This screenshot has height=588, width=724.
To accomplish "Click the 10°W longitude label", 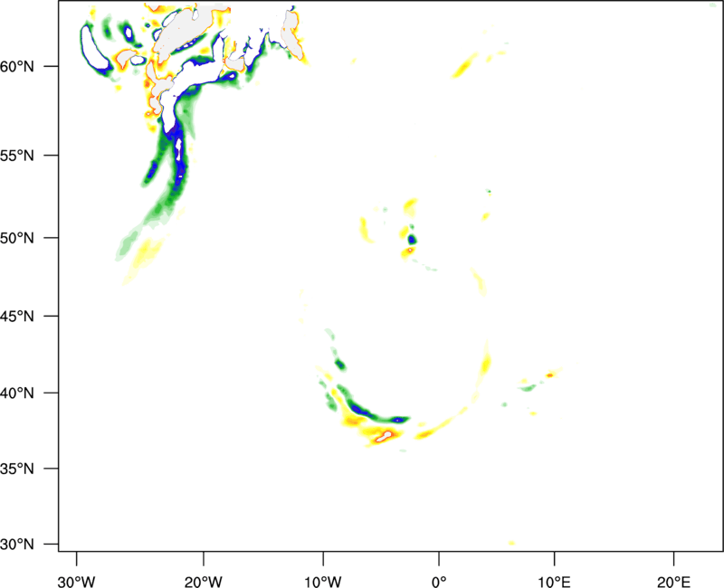I will (323, 582).
